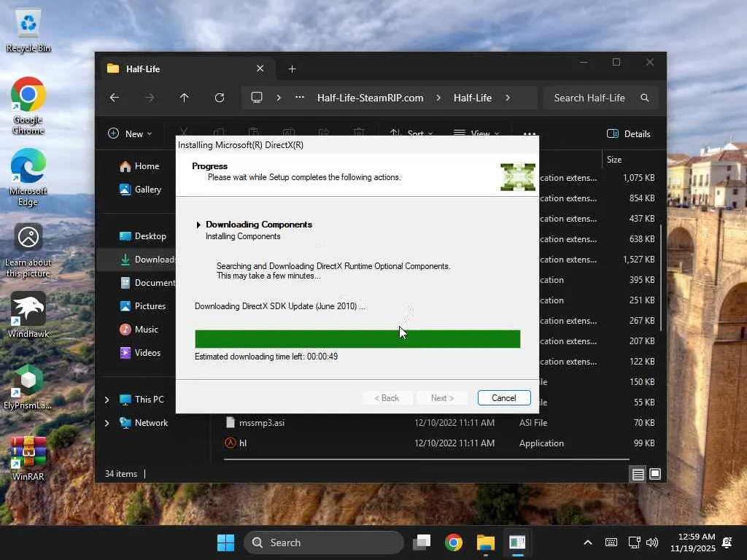Open Videos in navigation pane
The height and width of the screenshot is (560, 747).
coord(141,353)
